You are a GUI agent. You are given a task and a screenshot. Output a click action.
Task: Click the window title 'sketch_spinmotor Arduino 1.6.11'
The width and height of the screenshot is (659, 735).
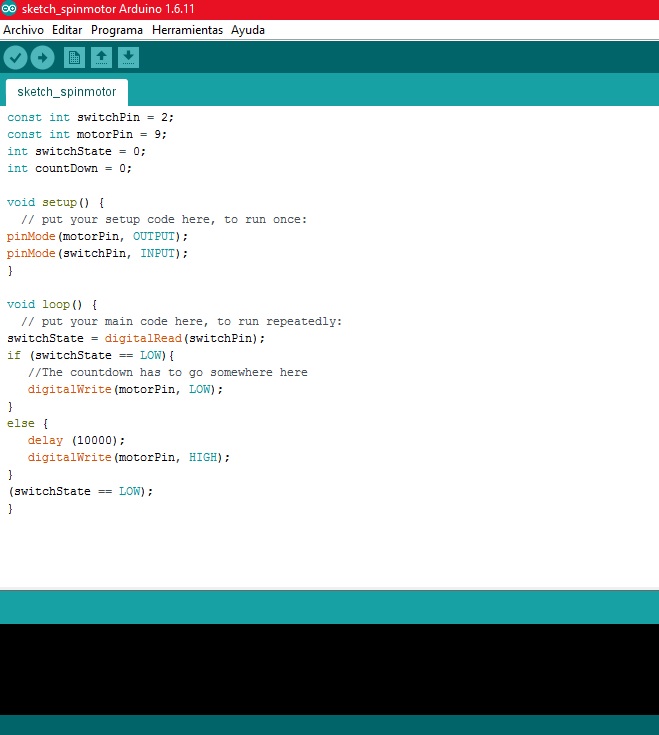108,9
